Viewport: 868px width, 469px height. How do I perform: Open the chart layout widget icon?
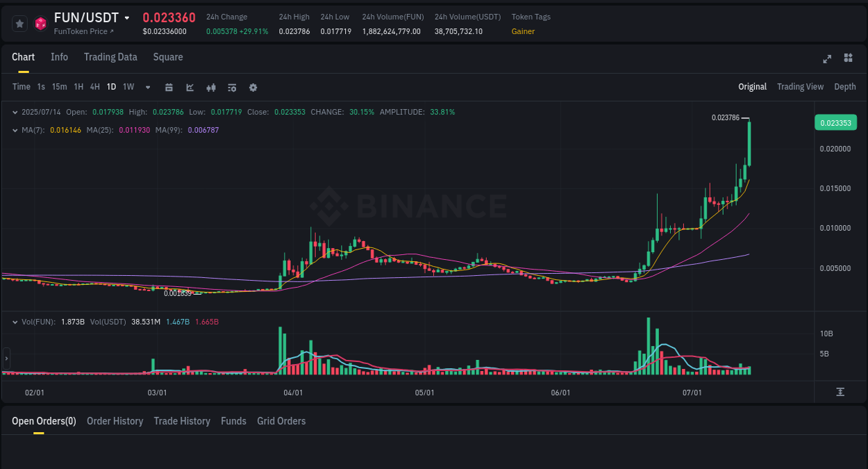tap(848, 59)
